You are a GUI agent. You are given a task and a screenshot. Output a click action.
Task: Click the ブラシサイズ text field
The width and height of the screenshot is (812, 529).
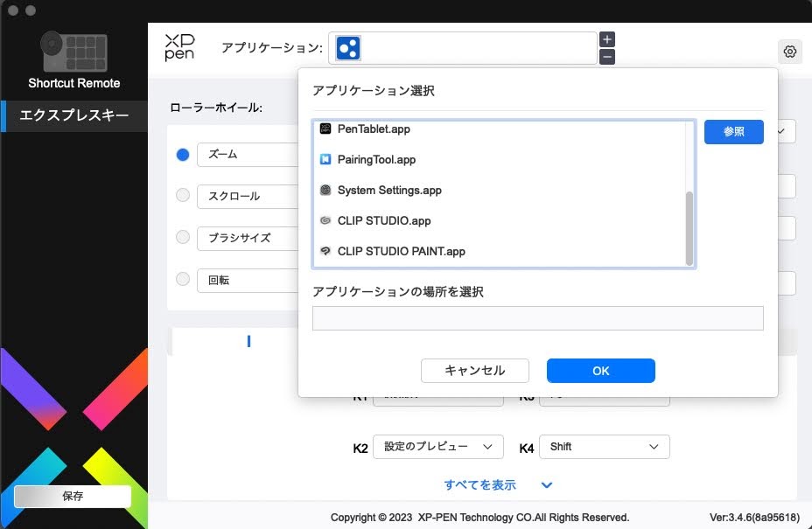248,238
